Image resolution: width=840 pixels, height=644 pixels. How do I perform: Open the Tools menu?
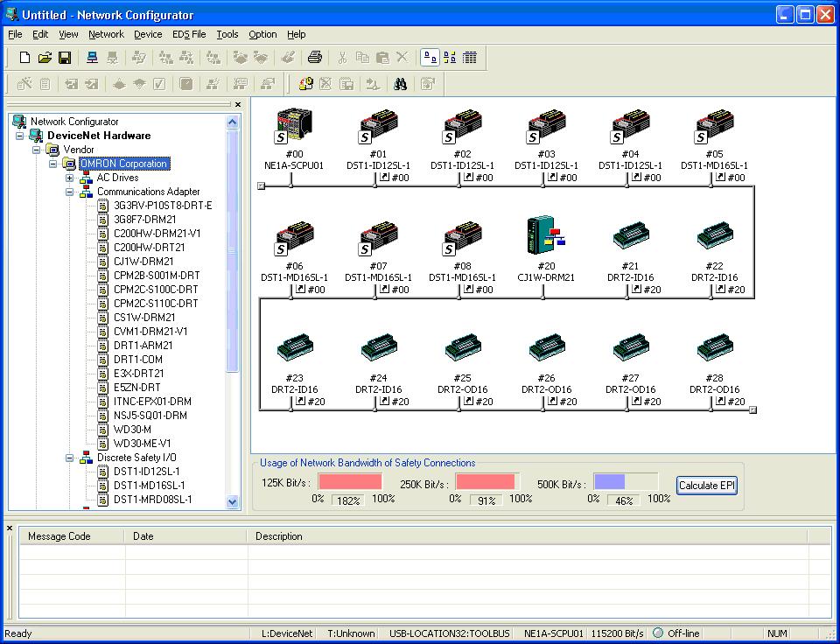(x=227, y=34)
